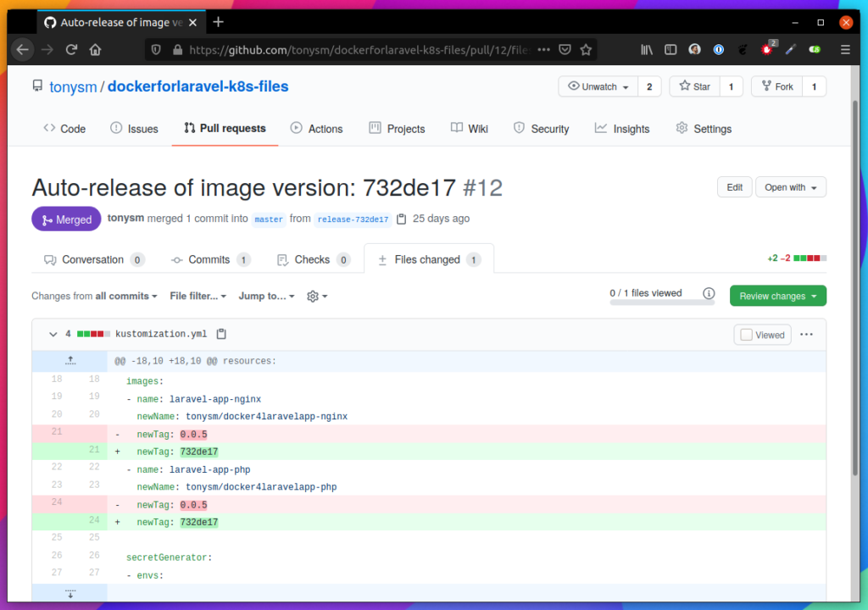
Task: Open the browser home page icon
Action: pyautogui.click(x=95, y=50)
